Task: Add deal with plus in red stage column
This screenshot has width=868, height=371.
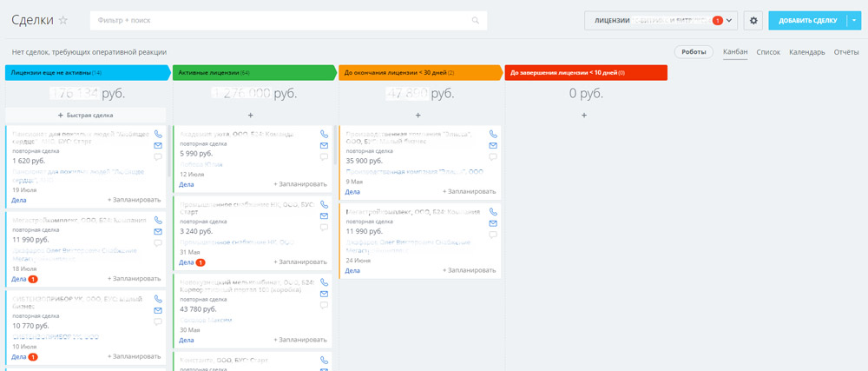Action: (584, 115)
